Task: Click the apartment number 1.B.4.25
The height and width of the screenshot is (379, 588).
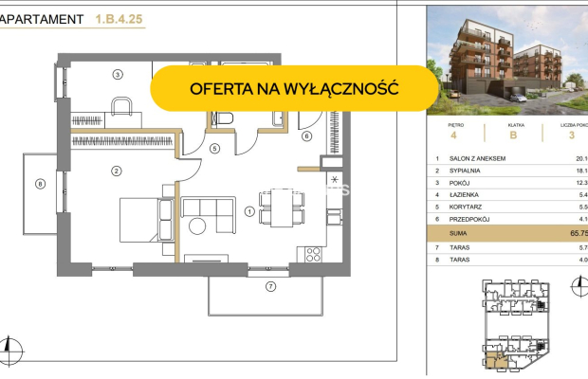Action: [119, 19]
